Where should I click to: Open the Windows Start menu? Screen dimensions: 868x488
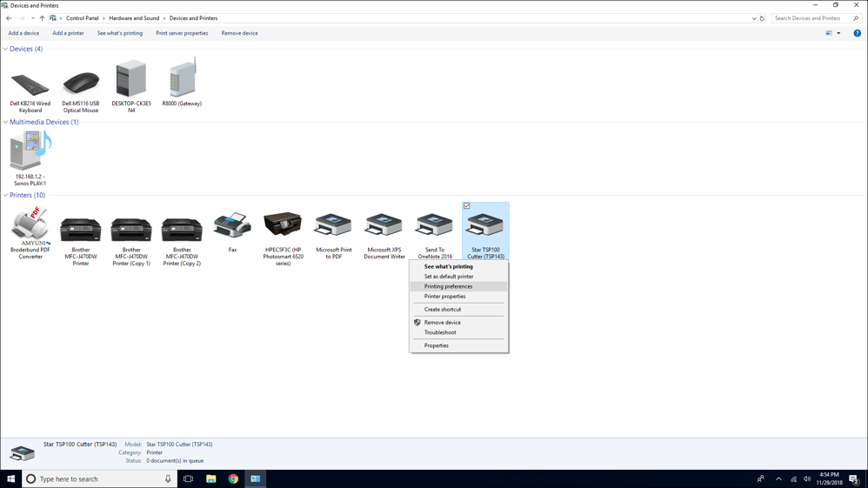tap(10, 478)
